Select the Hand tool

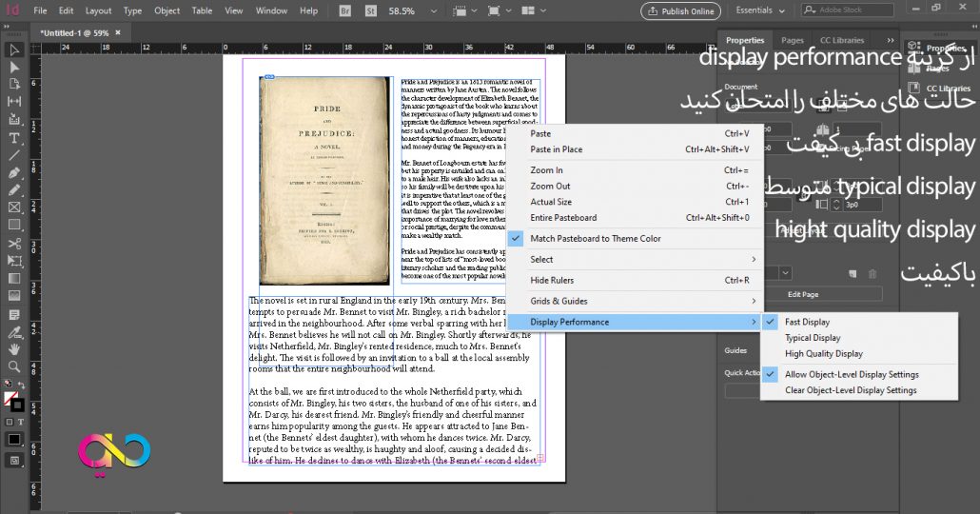pyautogui.click(x=14, y=349)
